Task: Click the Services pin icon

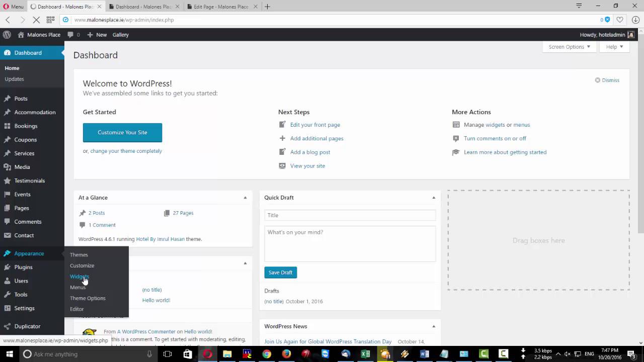Action: [7, 153]
